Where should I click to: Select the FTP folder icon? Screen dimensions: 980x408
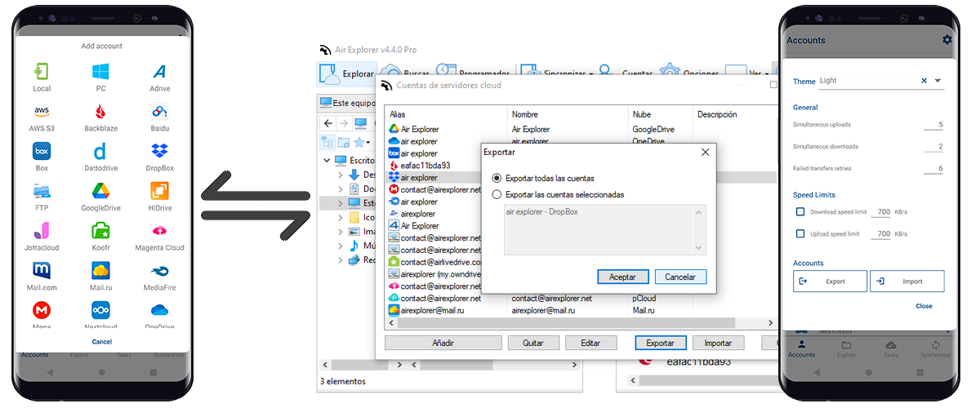pyautogui.click(x=42, y=191)
